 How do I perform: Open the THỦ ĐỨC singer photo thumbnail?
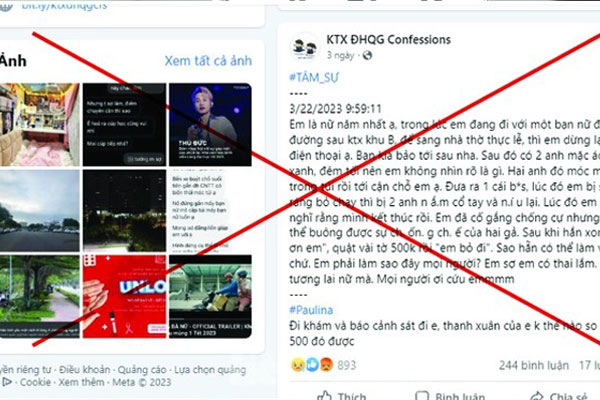[210, 125]
